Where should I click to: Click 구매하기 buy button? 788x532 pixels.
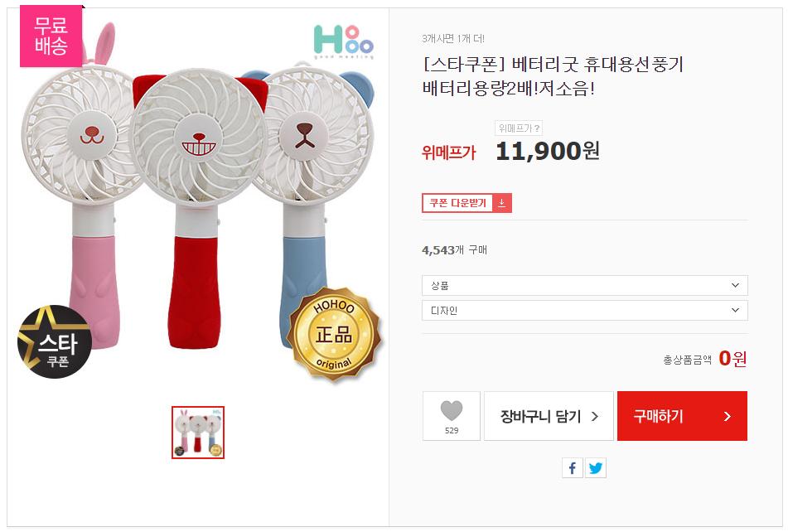pyautogui.click(x=683, y=416)
